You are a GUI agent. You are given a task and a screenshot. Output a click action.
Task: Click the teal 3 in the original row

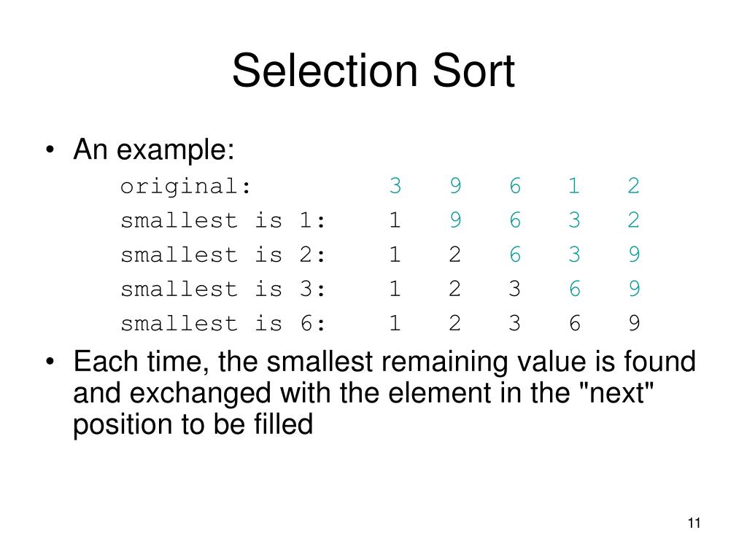pyautogui.click(x=395, y=187)
